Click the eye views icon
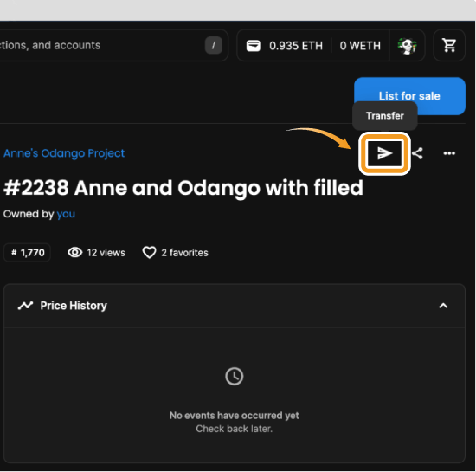This screenshot has width=476, height=472. [x=75, y=252]
